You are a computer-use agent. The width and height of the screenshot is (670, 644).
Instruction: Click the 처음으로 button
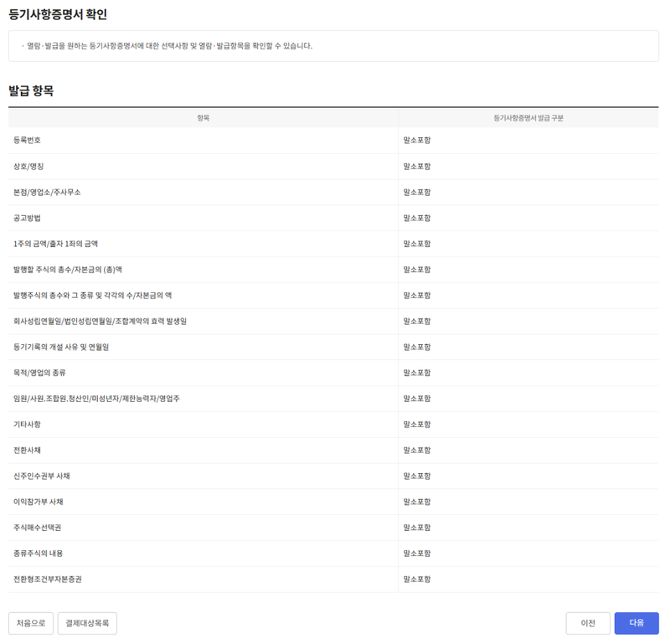pos(31,623)
